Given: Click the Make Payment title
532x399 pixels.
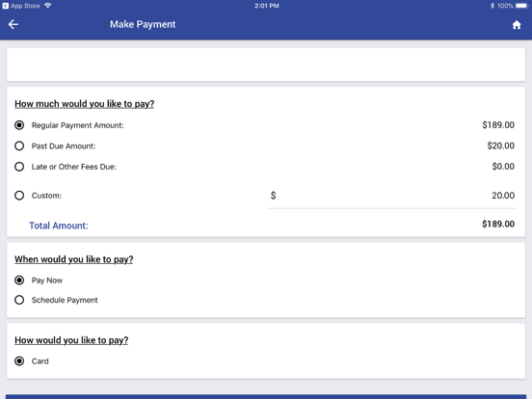Looking at the screenshot, I should point(143,24).
